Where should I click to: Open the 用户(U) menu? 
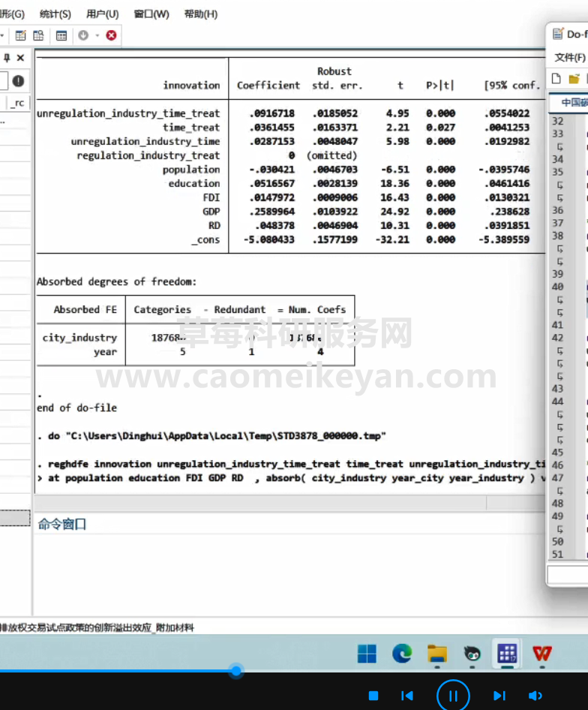(x=103, y=14)
